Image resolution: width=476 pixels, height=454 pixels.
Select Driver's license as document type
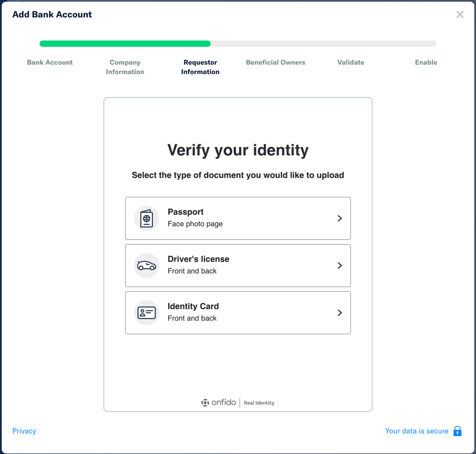coord(238,266)
